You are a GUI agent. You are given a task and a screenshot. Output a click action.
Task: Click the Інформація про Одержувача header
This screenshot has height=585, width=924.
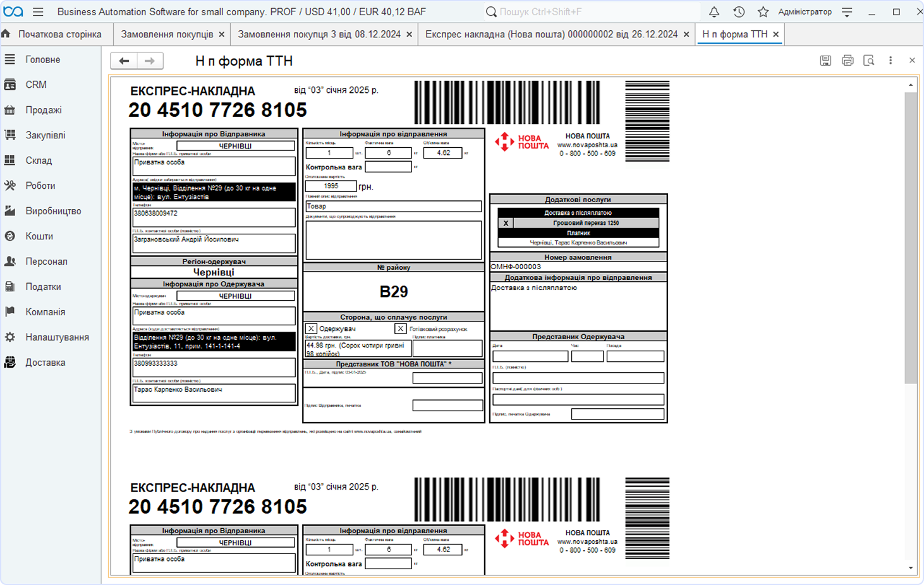click(214, 284)
